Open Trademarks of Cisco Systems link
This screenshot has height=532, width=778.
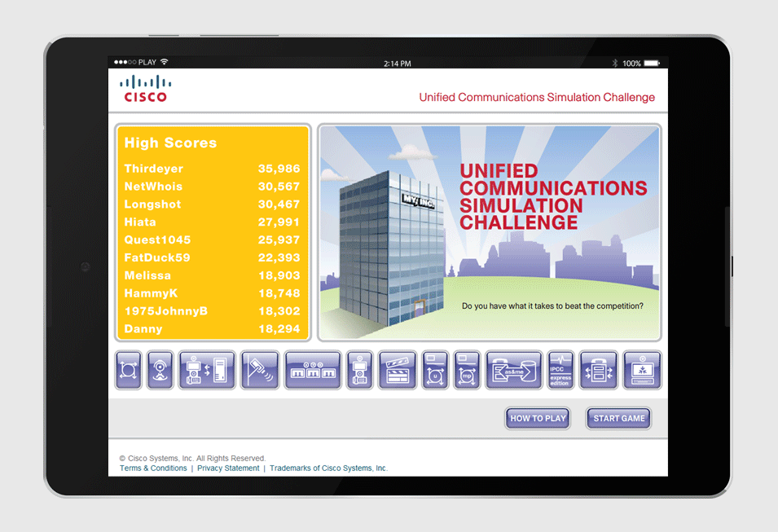[x=328, y=468]
